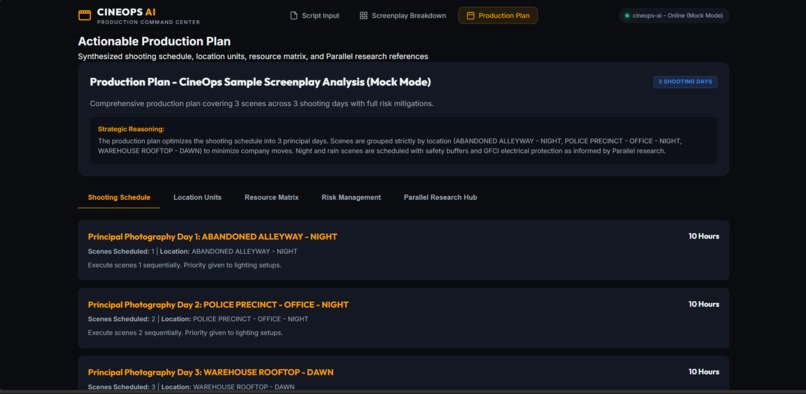The image size is (806, 394).
Task: Click the 10 Hours label for Day 3
Action: 704,372
